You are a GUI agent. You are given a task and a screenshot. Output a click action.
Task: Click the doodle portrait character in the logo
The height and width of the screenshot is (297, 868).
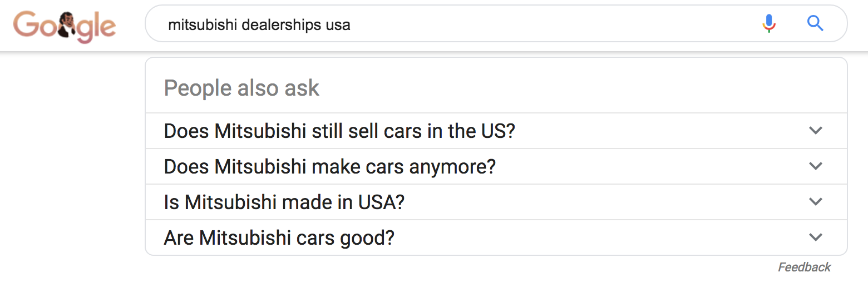tap(68, 26)
